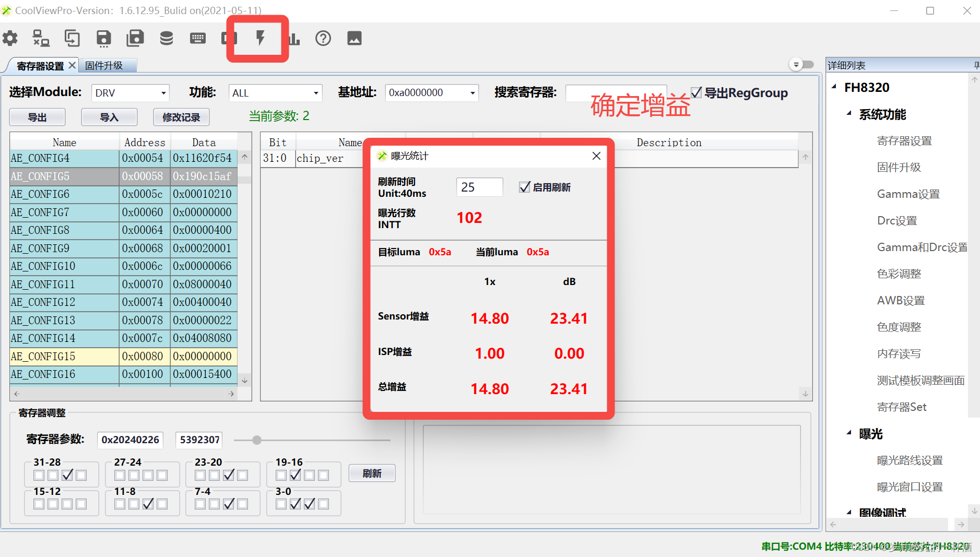Image resolution: width=980 pixels, height=557 pixels.
Task: Open 内存读写 in the tree list
Action: click(899, 354)
